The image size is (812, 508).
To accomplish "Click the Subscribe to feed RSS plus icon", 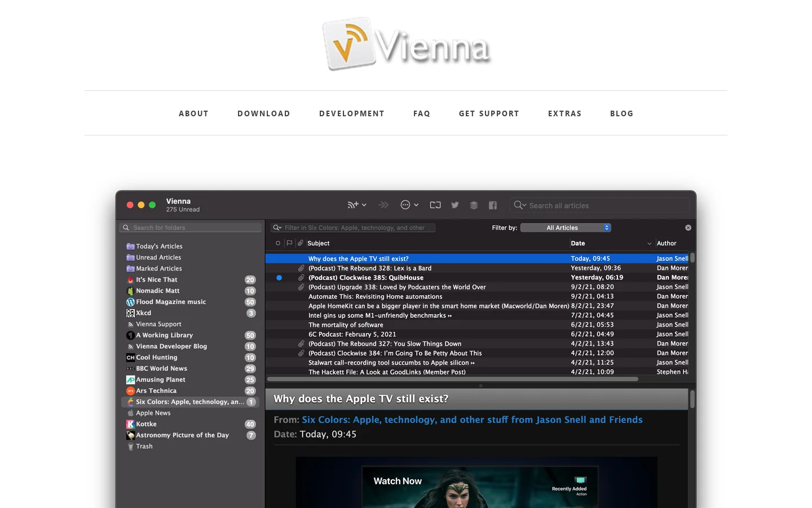I will [x=353, y=205].
